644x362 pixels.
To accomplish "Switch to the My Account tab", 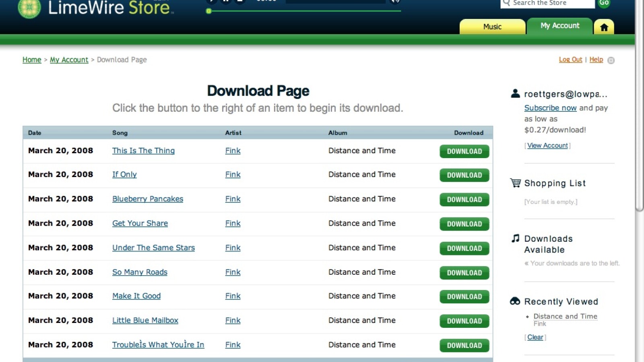I will (559, 26).
